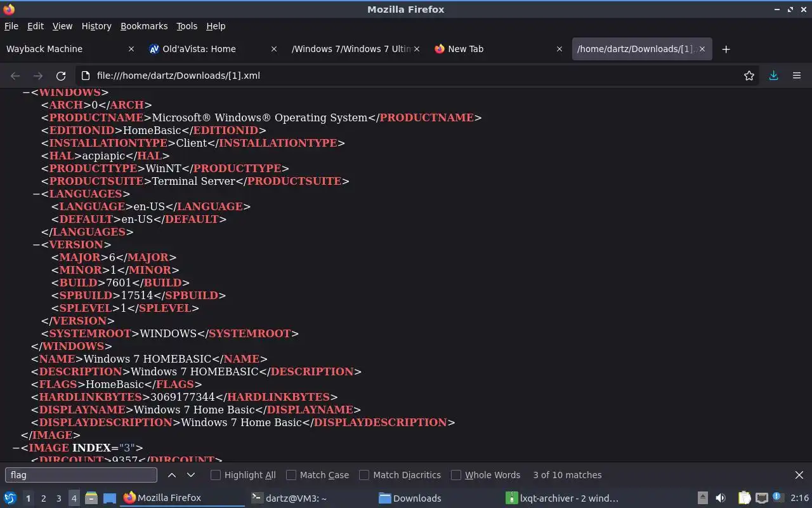The height and width of the screenshot is (508, 812).
Task: Click the file icon in address bar
Action: point(87,76)
